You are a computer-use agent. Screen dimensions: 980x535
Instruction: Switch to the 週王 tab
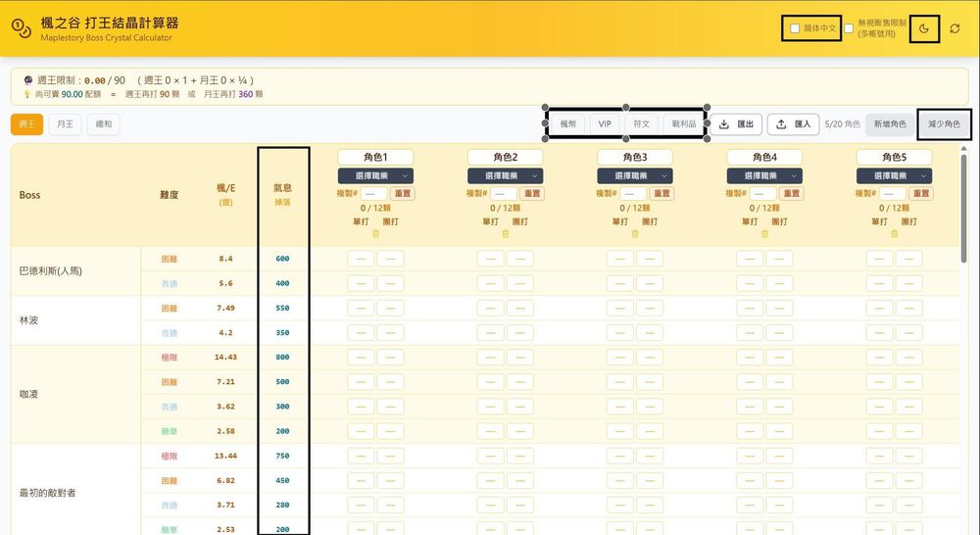26,123
